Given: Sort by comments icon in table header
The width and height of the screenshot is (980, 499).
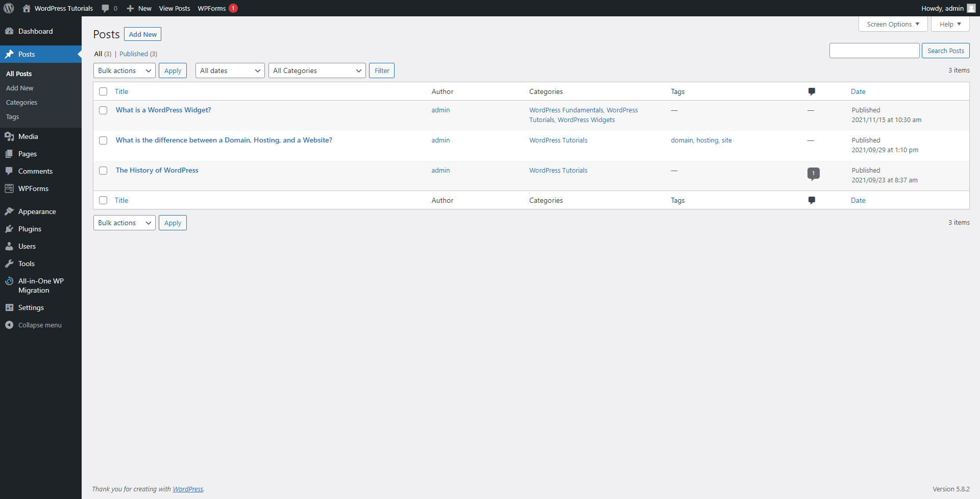Looking at the screenshot, I should (812, 91).
